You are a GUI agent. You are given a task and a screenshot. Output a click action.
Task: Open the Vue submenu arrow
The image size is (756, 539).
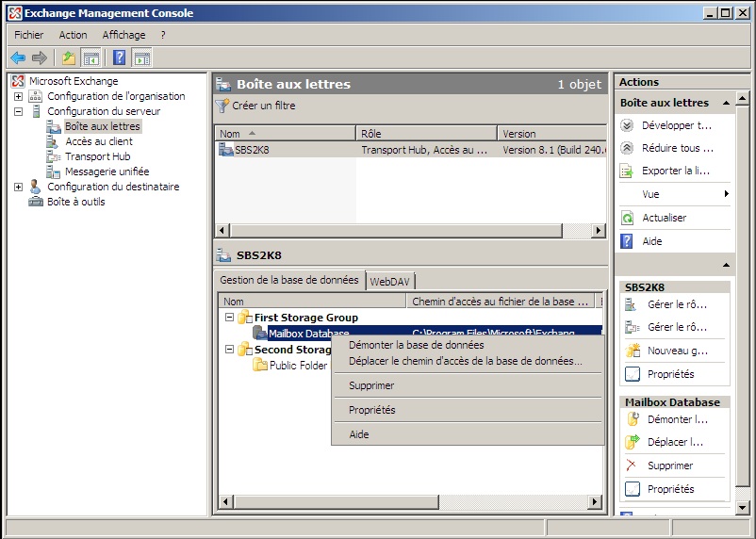[726, 194]
